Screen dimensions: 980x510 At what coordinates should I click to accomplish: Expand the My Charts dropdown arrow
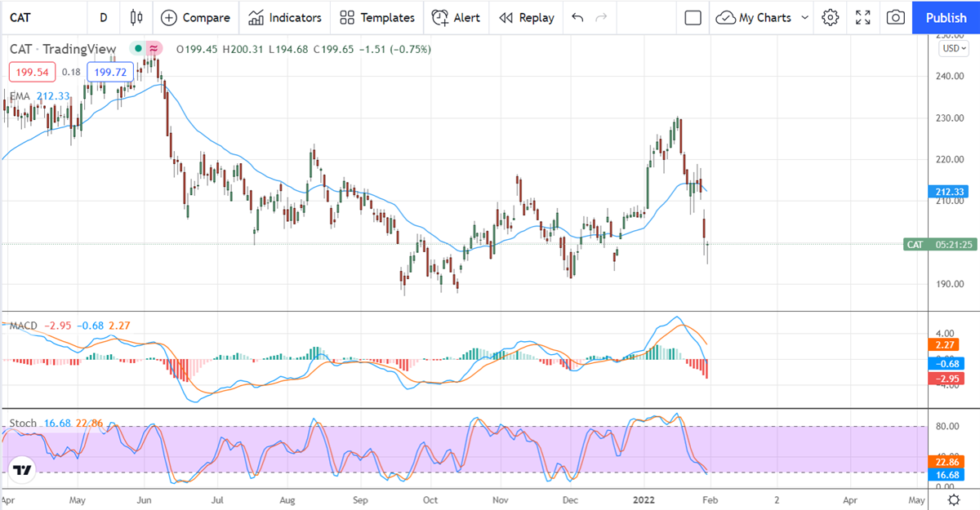[805, 17]
